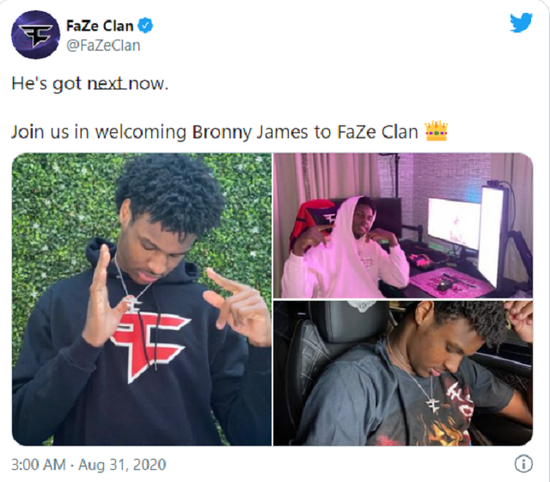The width and height of the screenshot is (550, 482).
Task: Open the white hoodie gaming setup photo
Action: pyautogui.click(x=403, y=225)
